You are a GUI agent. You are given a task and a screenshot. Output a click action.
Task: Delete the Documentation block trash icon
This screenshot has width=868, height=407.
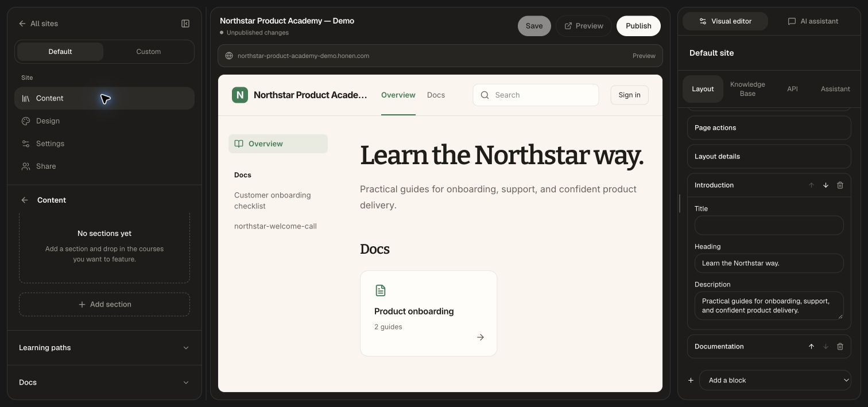[x=840, y=347]
